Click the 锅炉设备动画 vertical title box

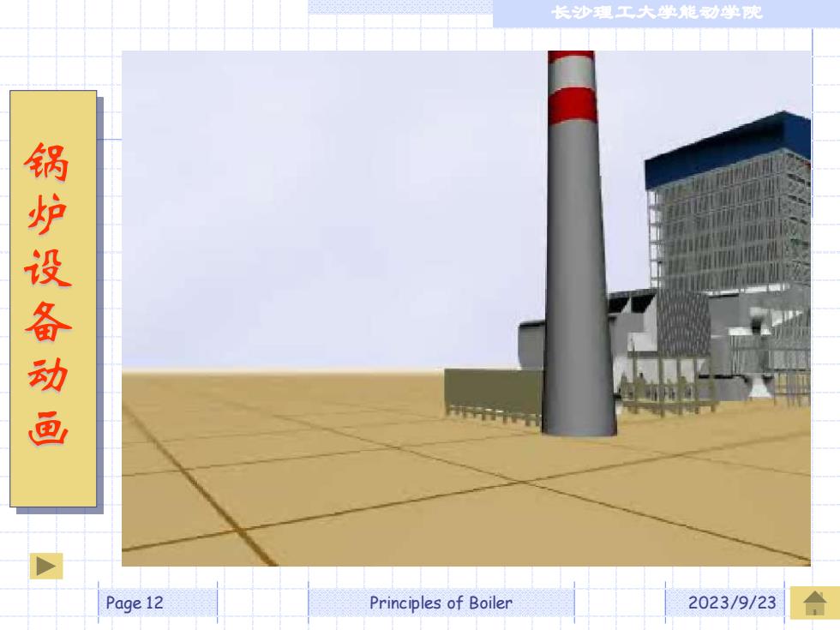click(x=53, y=298)
